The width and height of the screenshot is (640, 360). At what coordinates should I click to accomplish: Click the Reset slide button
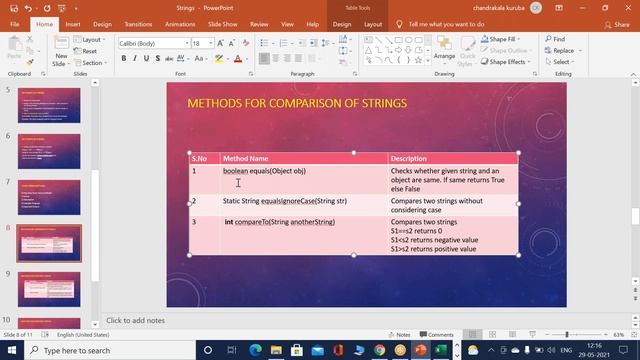86,51
